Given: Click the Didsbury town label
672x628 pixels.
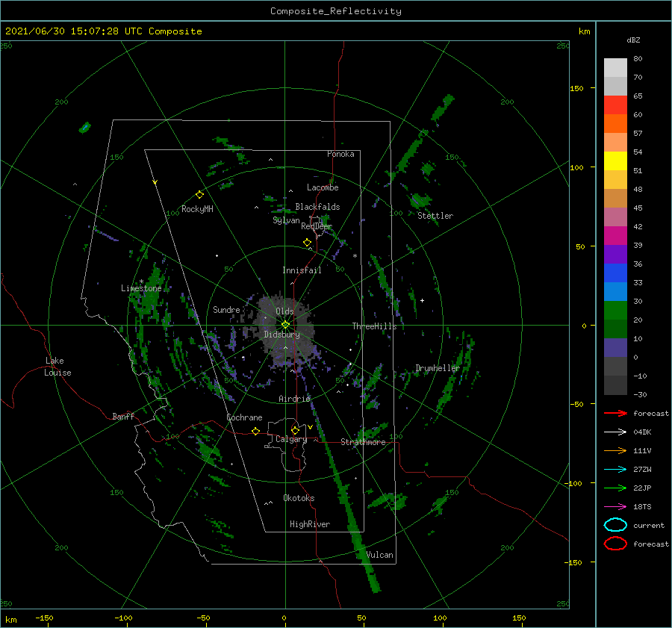Looking at the screenshot, I should click(281, 335).
